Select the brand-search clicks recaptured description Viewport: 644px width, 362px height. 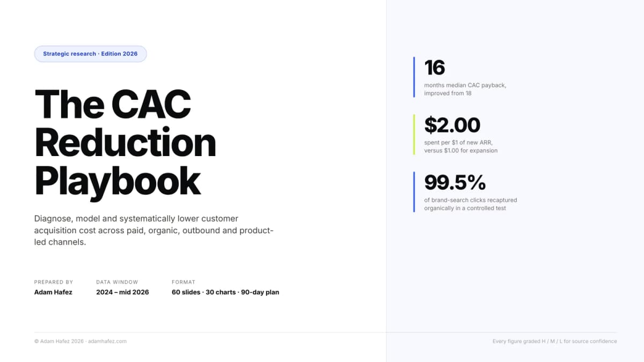tap(471, 204)
